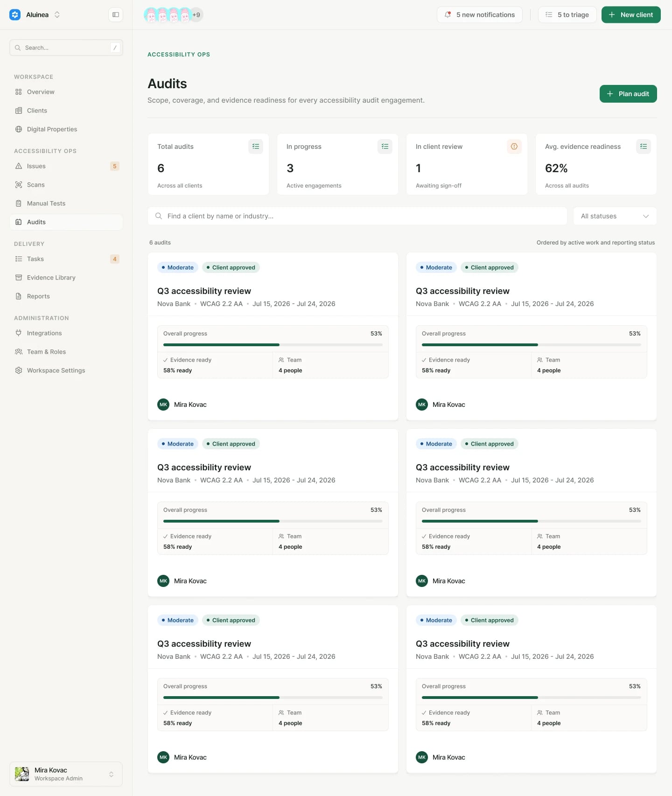Click the Manual Tests clipboard icon
The image size is (672, 796).
(x=19, y=203)
